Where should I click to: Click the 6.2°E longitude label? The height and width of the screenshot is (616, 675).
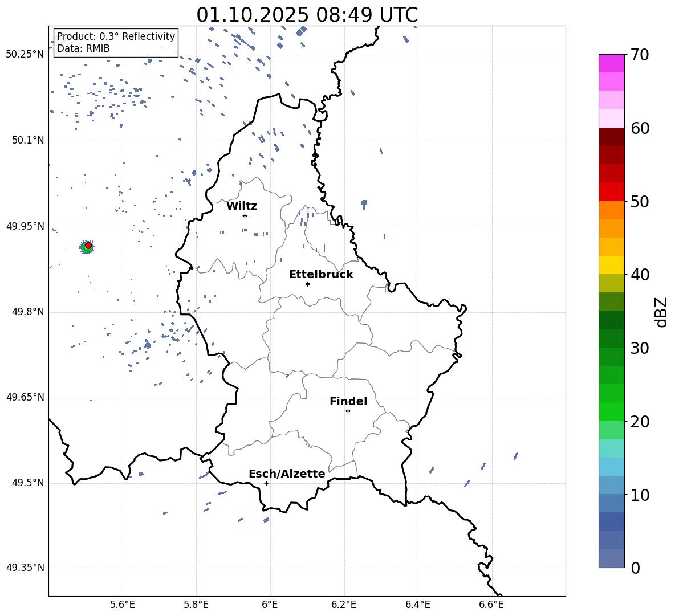coord(344,605)
